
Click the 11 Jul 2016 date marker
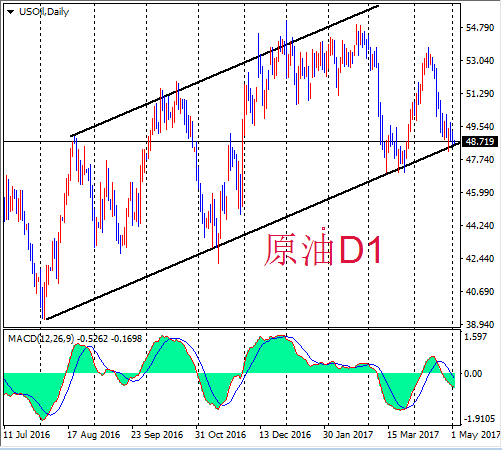[26, 435]
